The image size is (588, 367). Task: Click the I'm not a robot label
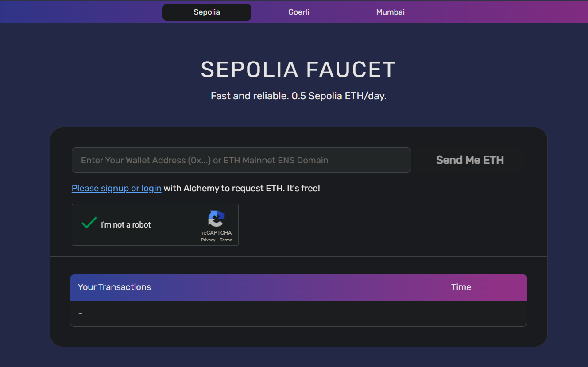coord(126,225)
